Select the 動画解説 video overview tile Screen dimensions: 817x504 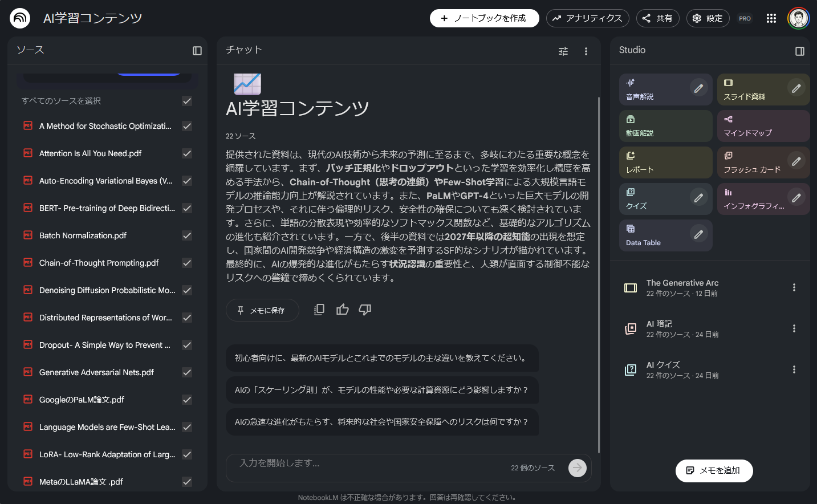pos(656,125)
